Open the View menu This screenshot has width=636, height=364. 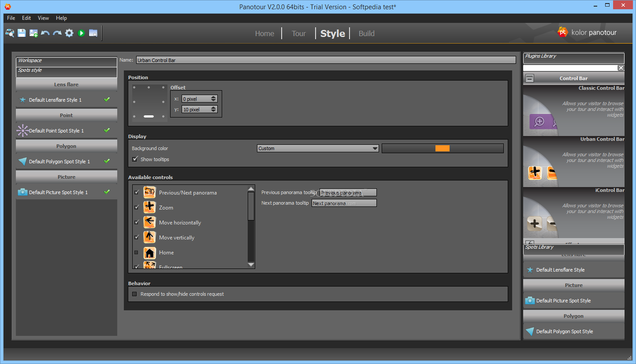pos(43,18)
